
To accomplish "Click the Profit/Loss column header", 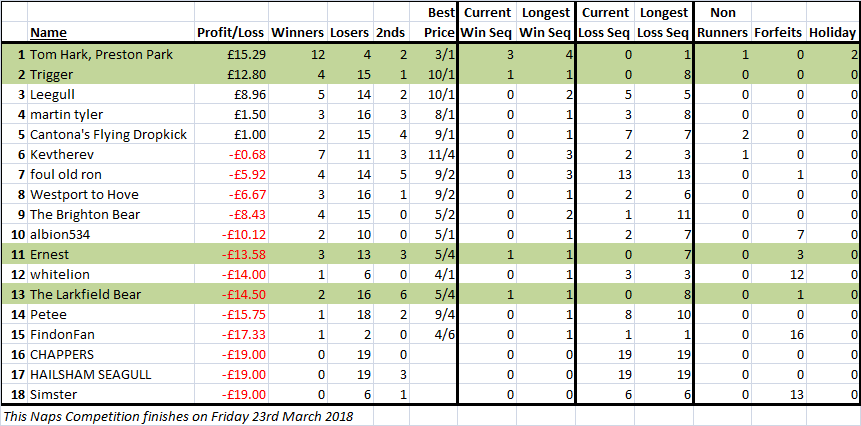I will [231, 32].
